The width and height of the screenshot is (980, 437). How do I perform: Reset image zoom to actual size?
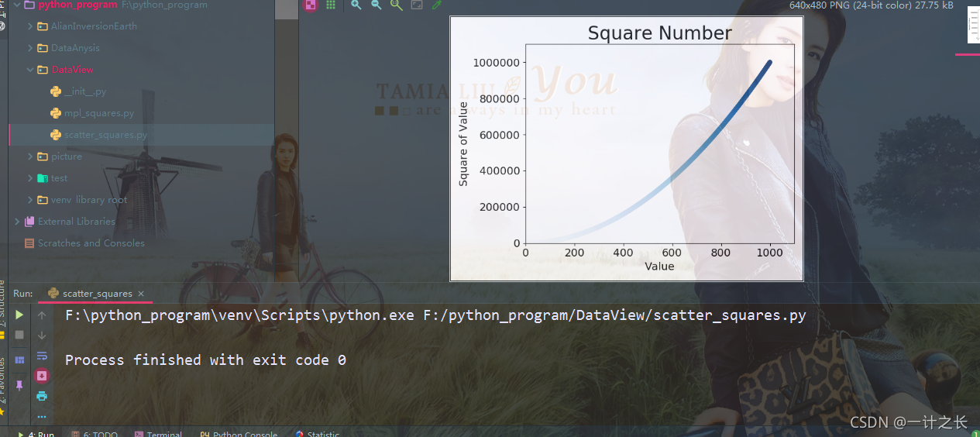[x=397, y=5]
